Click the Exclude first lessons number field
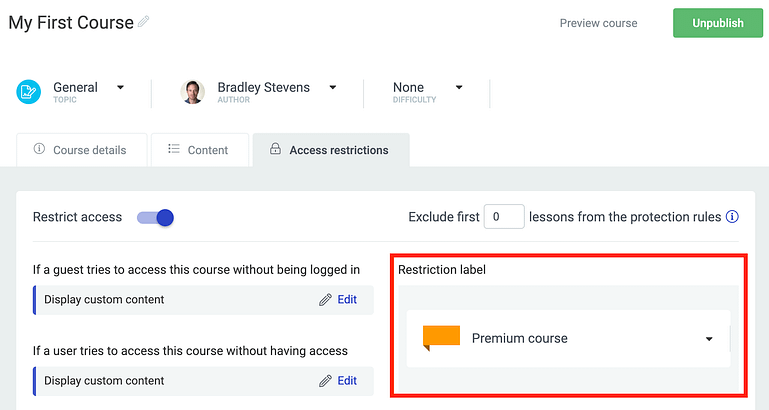Image resolution: width=769 pixels, height=410 pixels. 504,216
